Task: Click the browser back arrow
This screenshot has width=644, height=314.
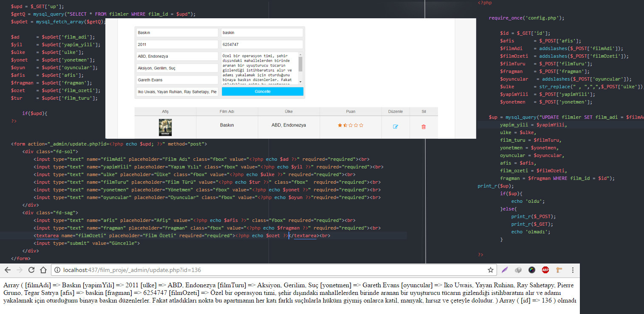Action: [x=7, y=270]
